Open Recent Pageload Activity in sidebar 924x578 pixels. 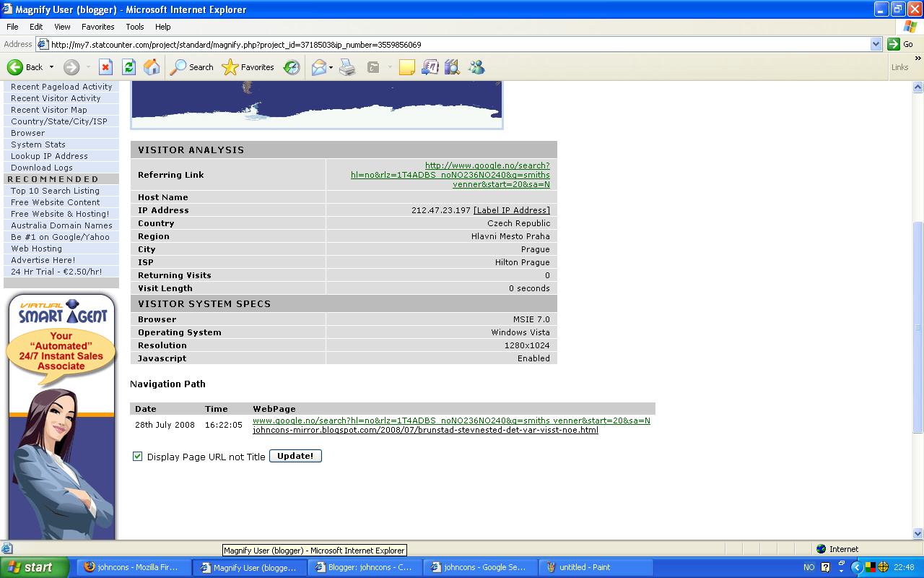[61, 87]
